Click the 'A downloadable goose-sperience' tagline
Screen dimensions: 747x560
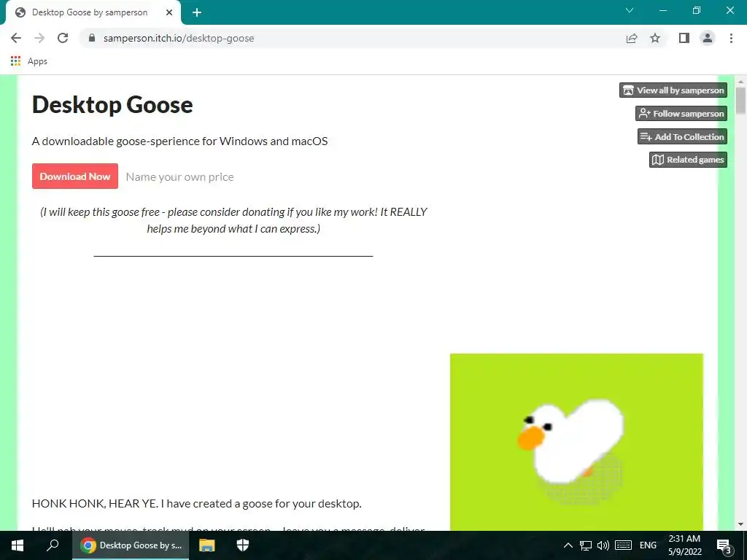(179, 141)
